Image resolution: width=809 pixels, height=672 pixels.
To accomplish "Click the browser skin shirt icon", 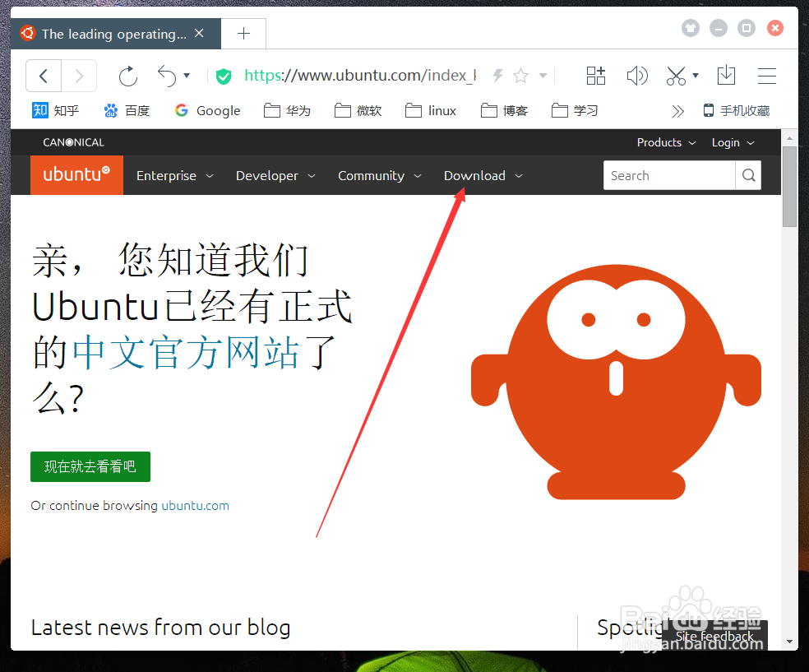I will click(x=691, y=28).
